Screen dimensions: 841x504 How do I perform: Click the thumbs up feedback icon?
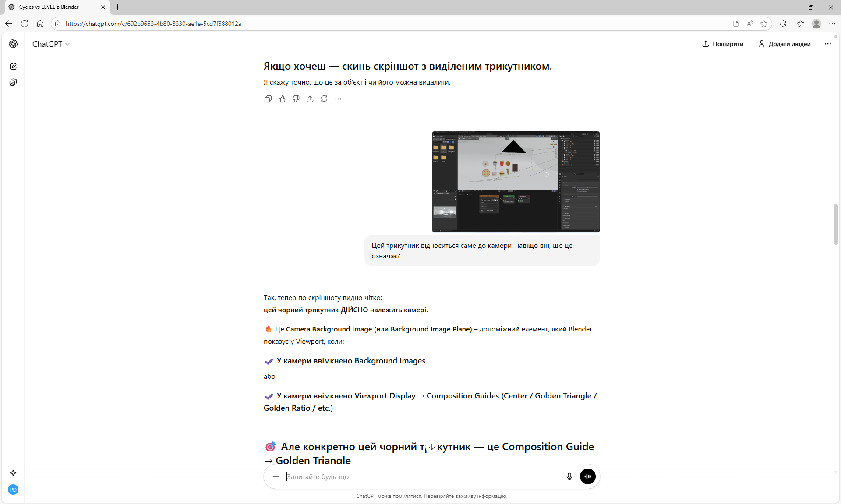tap(282, 99)
